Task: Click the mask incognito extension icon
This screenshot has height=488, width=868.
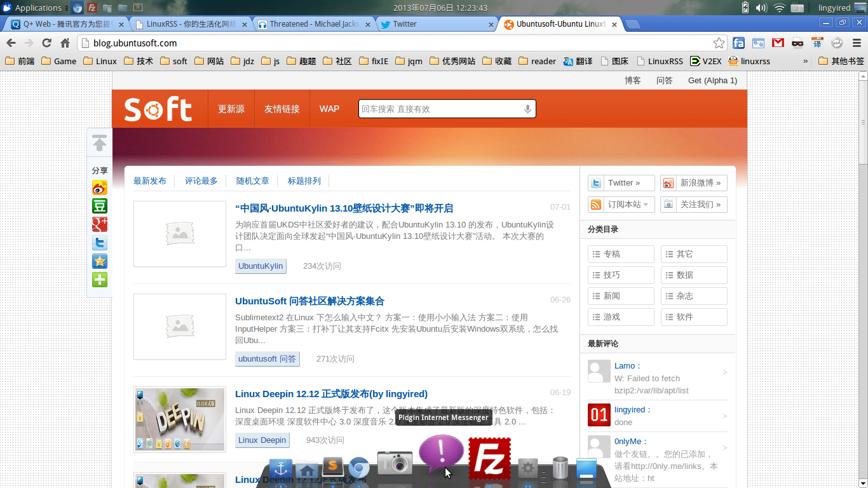Action: click(797, 43)
